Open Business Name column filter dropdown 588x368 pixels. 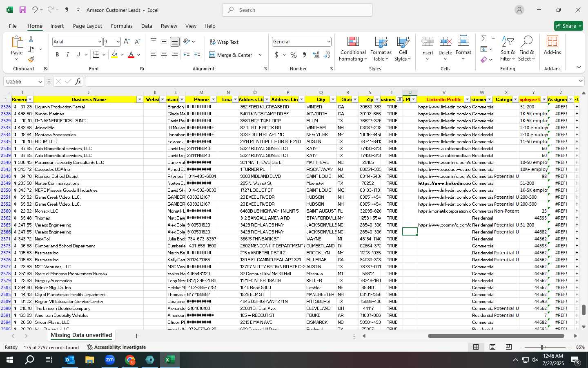140,100
